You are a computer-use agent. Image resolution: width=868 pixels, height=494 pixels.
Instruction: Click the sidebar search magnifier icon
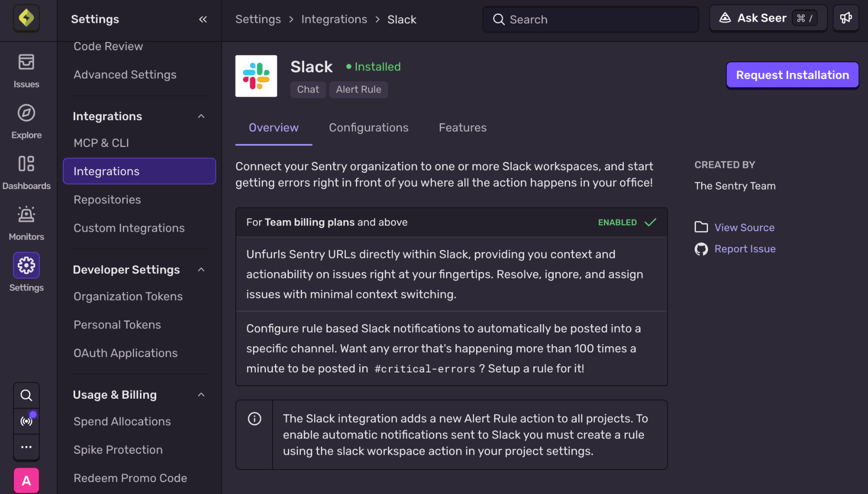[x=26, y=395]
